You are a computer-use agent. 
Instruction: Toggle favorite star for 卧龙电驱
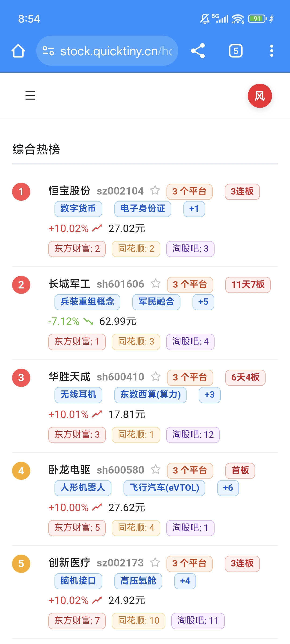tap(156, 470)
